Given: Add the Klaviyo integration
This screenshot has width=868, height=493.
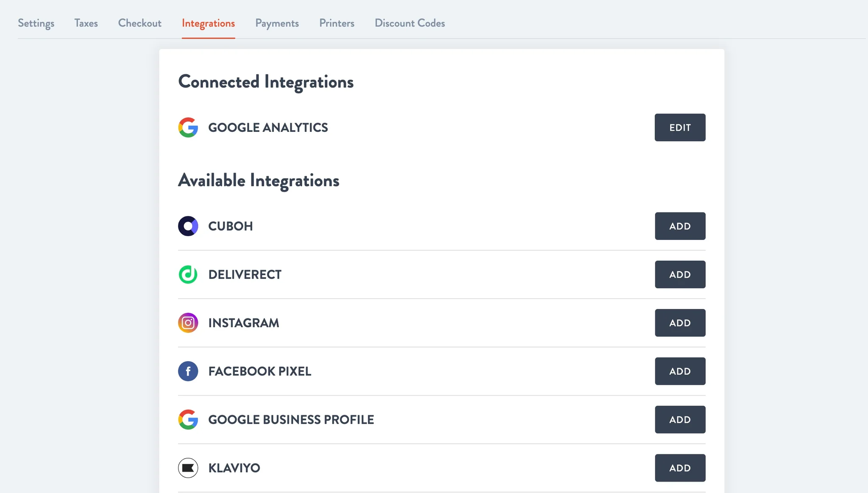Looking at the screenshot, I should click(x=680, y=468).
